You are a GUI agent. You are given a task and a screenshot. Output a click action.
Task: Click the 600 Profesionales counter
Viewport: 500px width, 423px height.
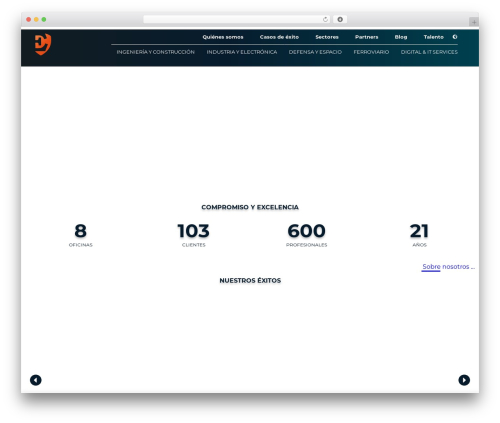click(306, 235)
